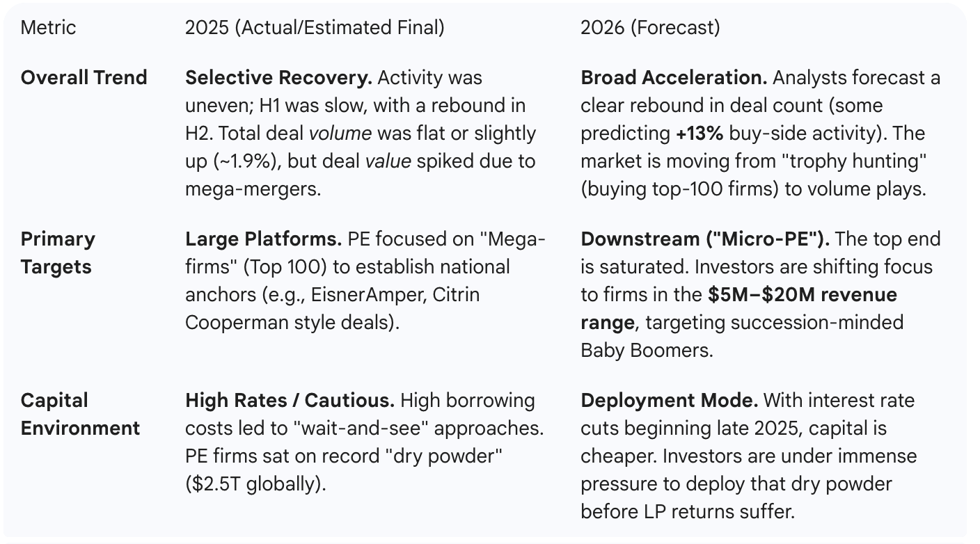Click the "($2.5T globally)" text
This screenshot has height=544, width=980.
255,483
